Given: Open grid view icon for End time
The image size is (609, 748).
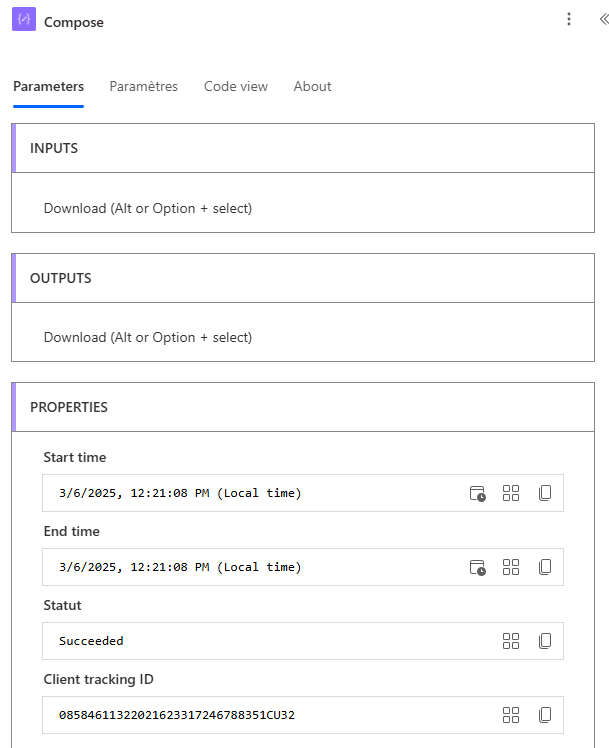Looking at the screenshot, I should point(511,567).
